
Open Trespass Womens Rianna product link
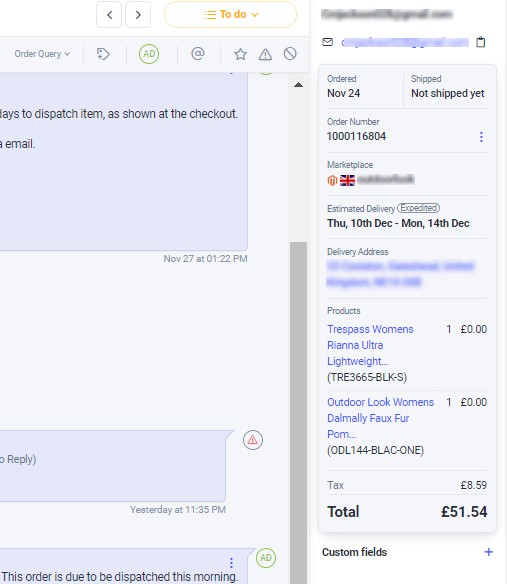pyautogui.click(x=370, y=345)
